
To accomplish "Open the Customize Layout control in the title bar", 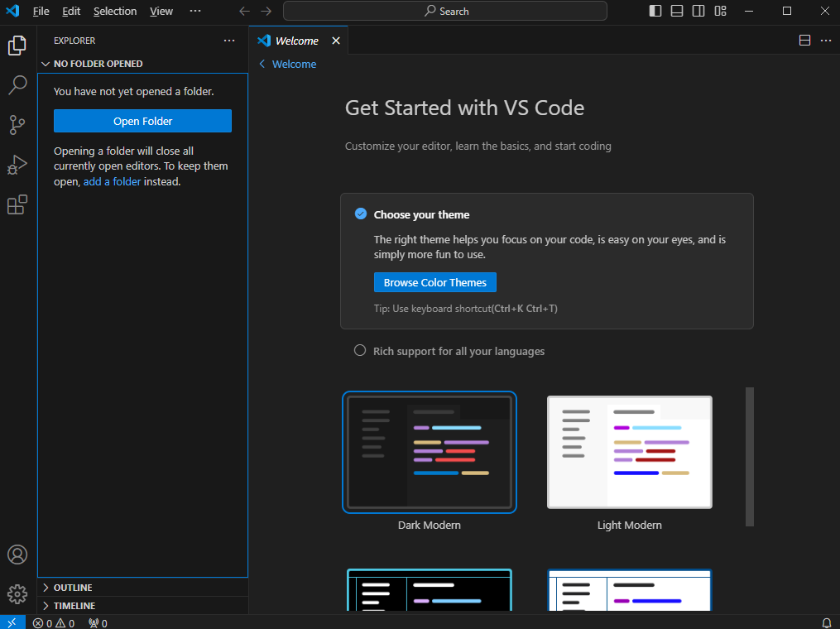I will coord(720,11).
